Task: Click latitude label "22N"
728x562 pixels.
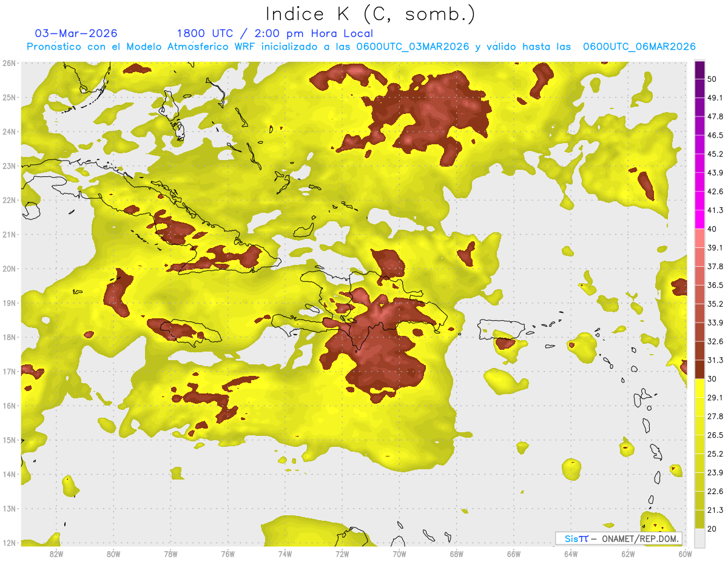Action: (x=9, y=200)
